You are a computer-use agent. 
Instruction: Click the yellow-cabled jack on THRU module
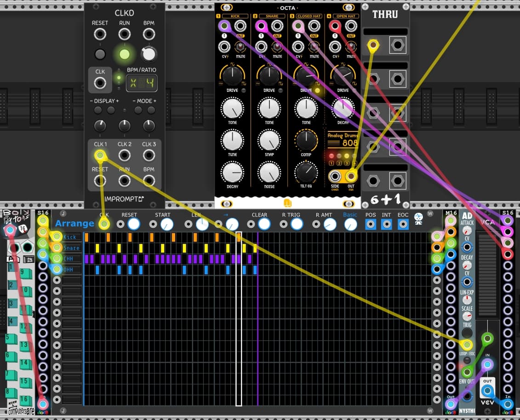373,45
